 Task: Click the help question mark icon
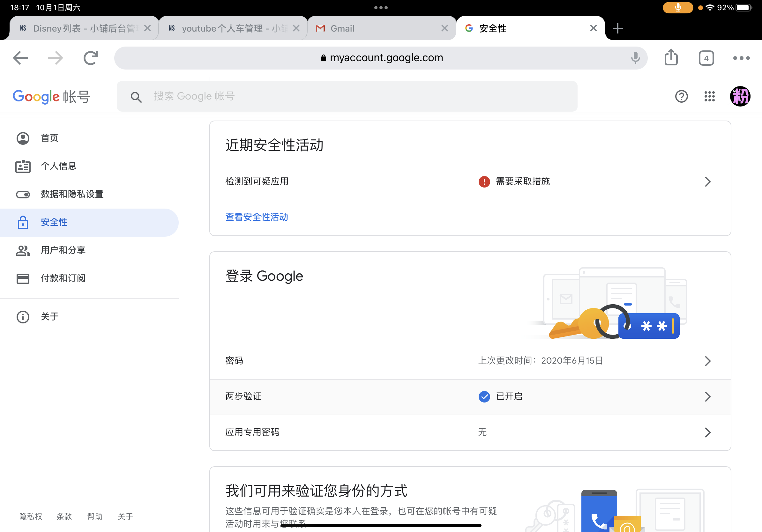click(x=681, y=96)
